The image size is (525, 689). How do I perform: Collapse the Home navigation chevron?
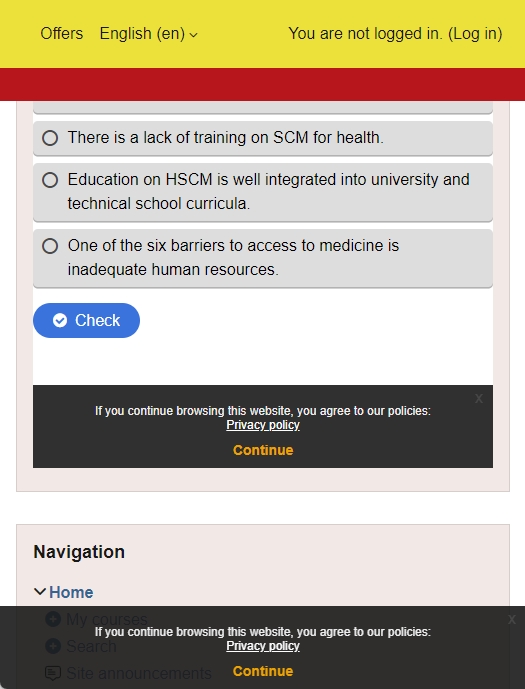pyautogui.click(x=40, y=592)
